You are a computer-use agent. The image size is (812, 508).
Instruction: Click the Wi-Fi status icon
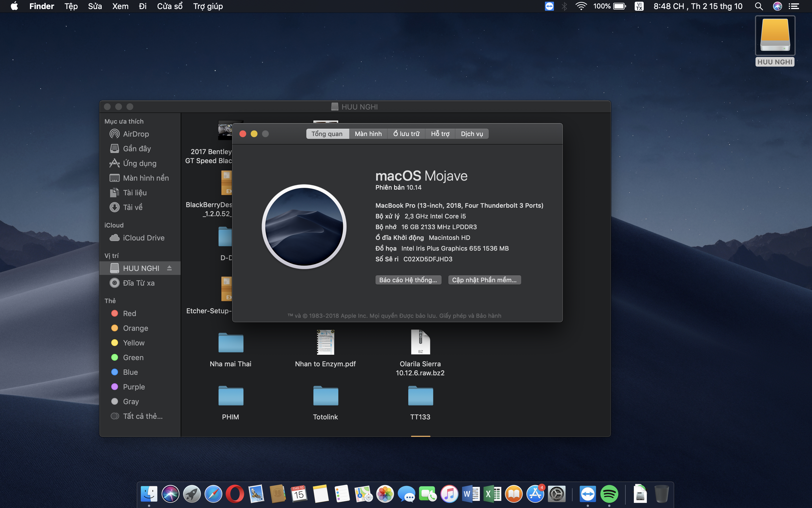pos(581,6)
